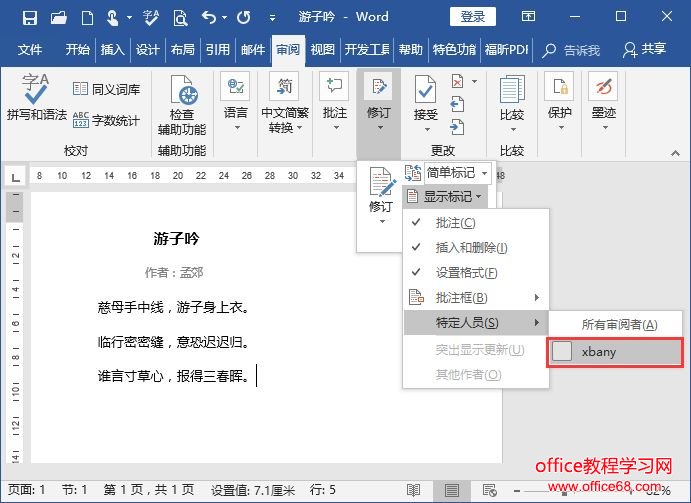Open the 语言 dropdown

pyautogui.click(x=235, y=102)
